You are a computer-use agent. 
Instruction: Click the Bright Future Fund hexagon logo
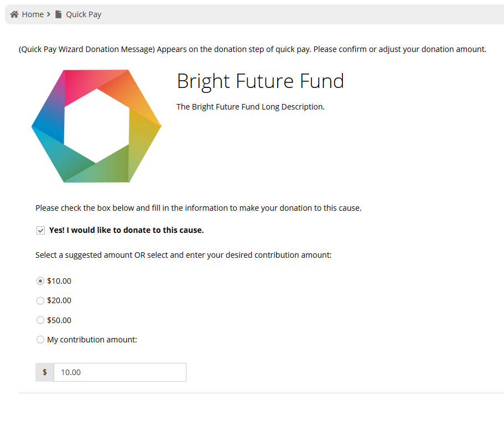click(96, 126)
